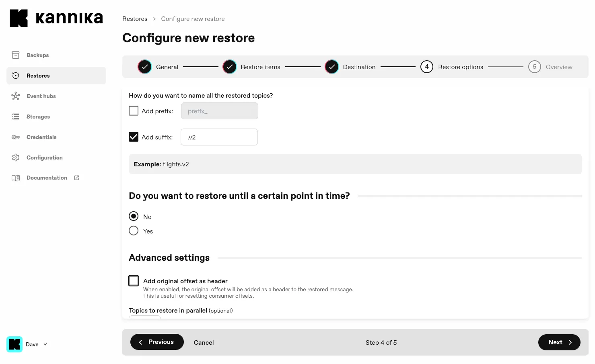Jump to the completed Destination step

pos(331,67)
